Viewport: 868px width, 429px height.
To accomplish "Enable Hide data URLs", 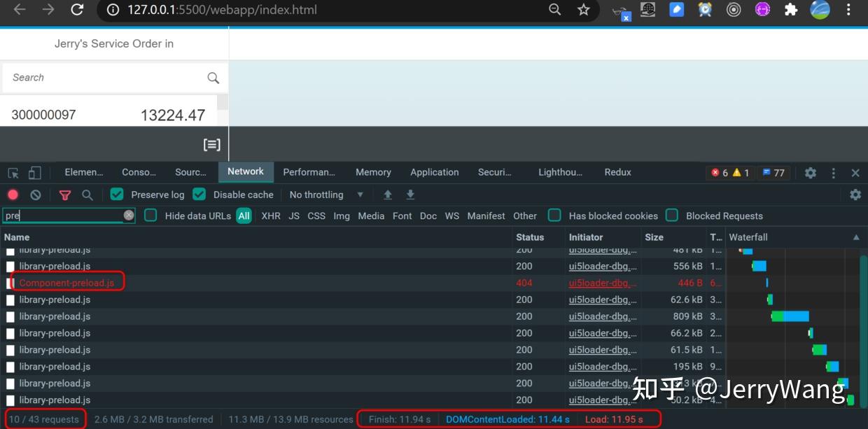I will pyautogui.click(x=150, y=216).
